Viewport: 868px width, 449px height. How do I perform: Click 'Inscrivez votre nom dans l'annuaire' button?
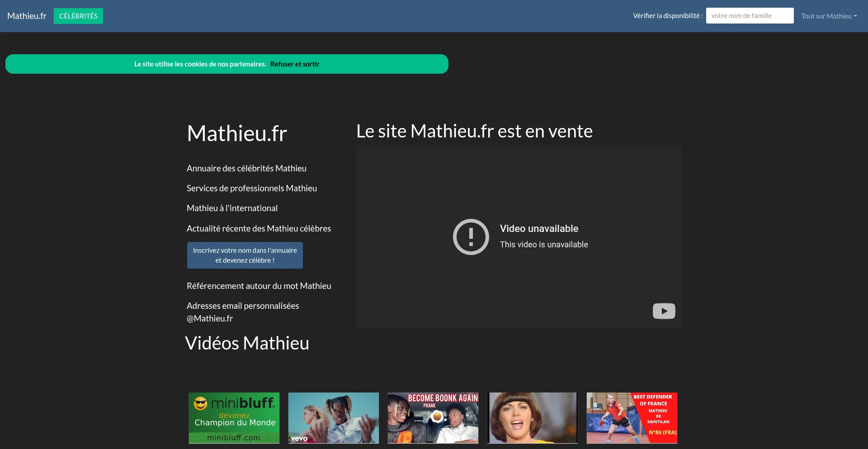(245, 255)
